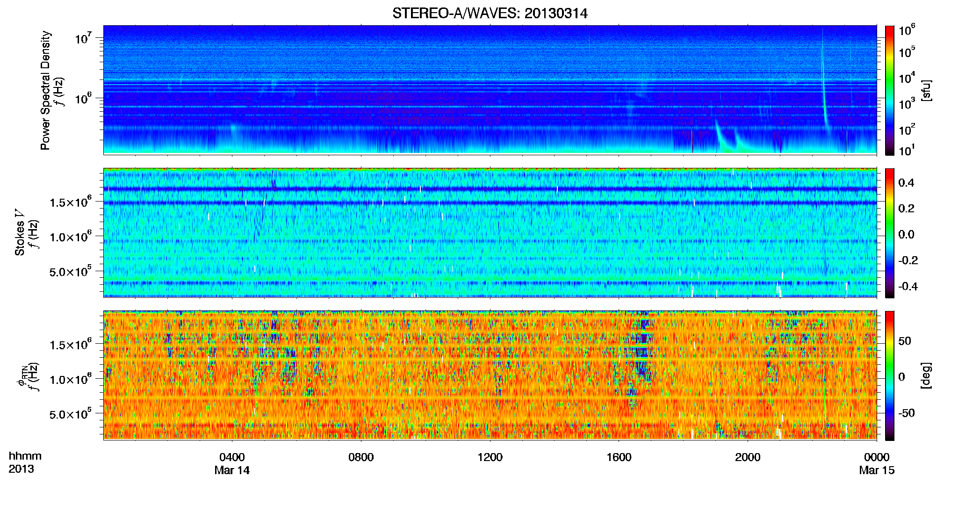980x505 pixels.
Task: Click the hhmm axis unit label
Action: coord(25,456)
